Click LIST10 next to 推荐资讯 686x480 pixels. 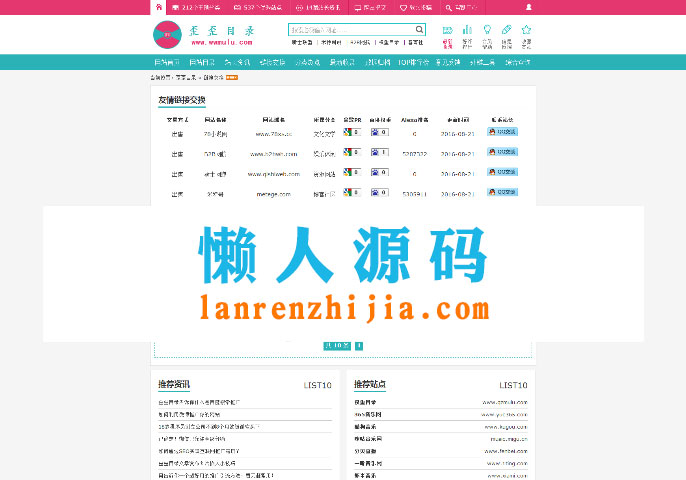pyautogui.click(x=318, y=385)
